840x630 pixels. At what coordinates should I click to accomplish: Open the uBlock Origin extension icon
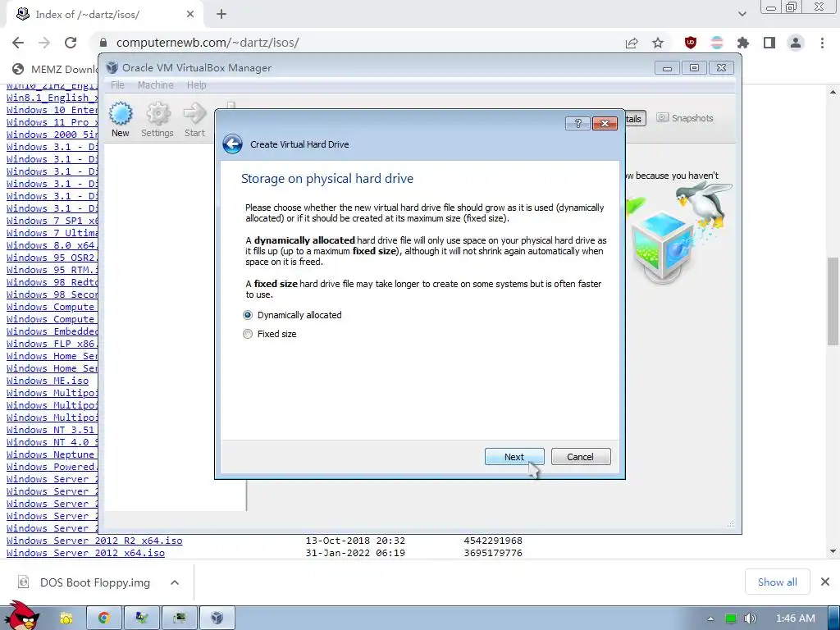click(x=691, y=43)
